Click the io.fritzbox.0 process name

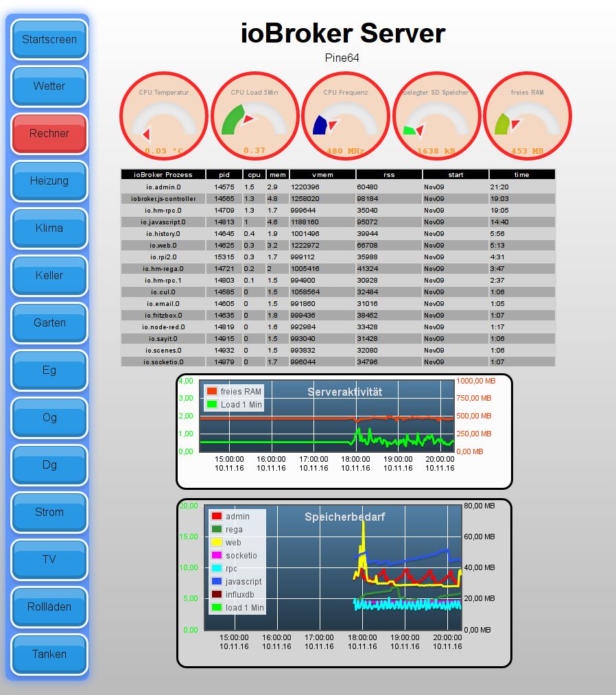point(163,316)
